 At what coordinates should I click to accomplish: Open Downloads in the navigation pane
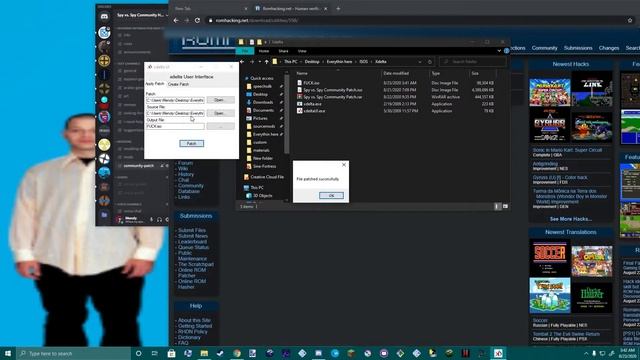pos(262,102)
